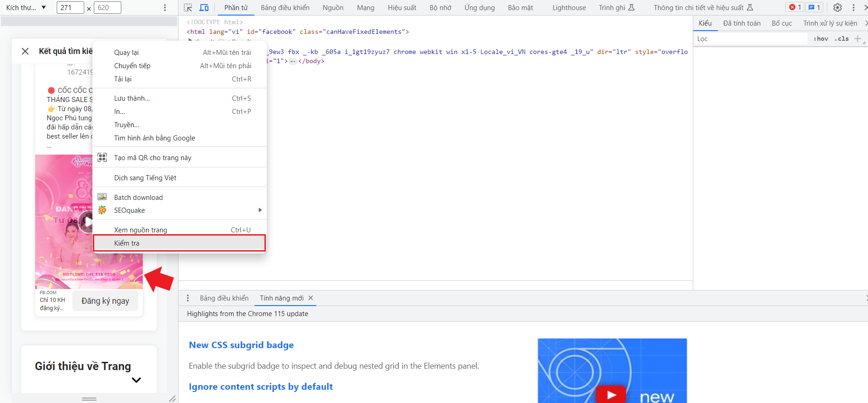Add new style rule plus icon

[x=857, y=39]
